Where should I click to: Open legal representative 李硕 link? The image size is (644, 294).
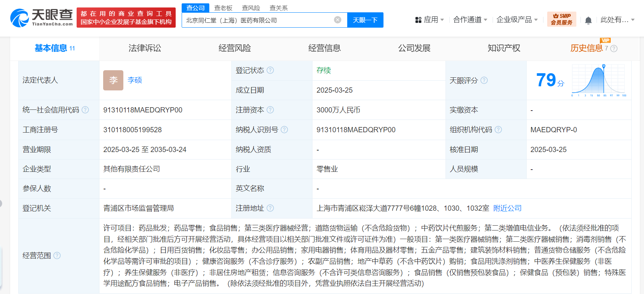135,80
